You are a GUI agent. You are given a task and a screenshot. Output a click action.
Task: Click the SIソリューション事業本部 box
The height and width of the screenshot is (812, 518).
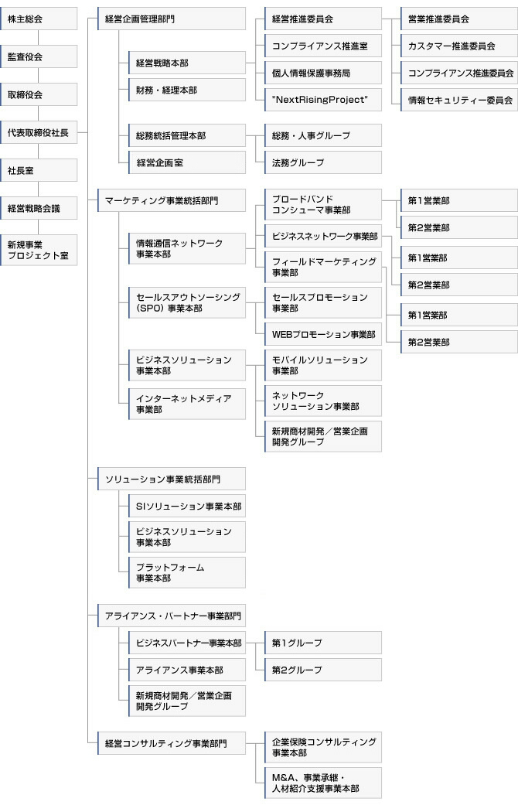pos(186,507)
